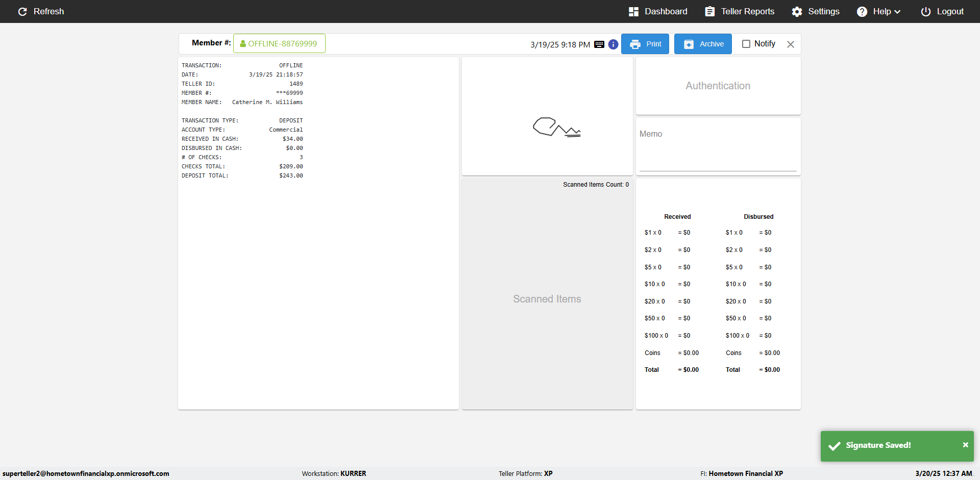Click the 3/20/25 12:37 AM clock
The height and width of the screenshot is (480, 980).
pyautogui.click(x=944, y=473)
